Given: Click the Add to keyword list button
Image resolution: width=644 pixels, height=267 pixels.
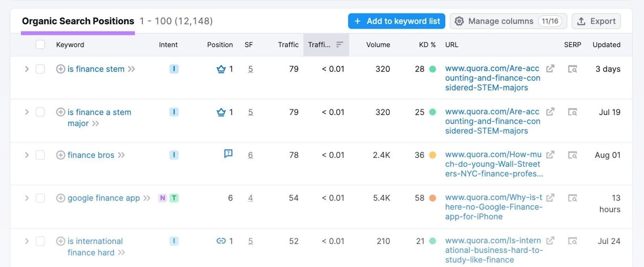Looking at the screenshot, I should click(x=396, y=21).
